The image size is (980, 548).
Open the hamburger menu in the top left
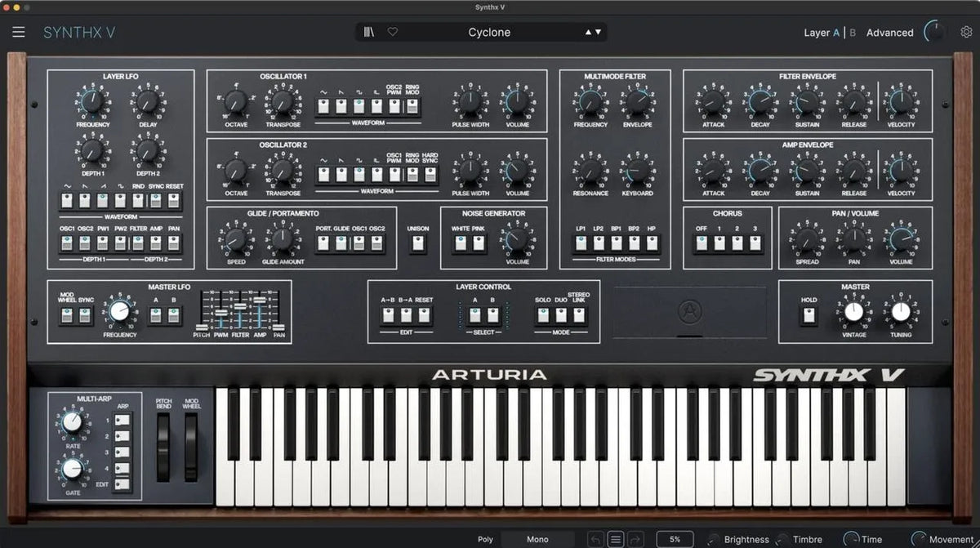tap(18, 32)
